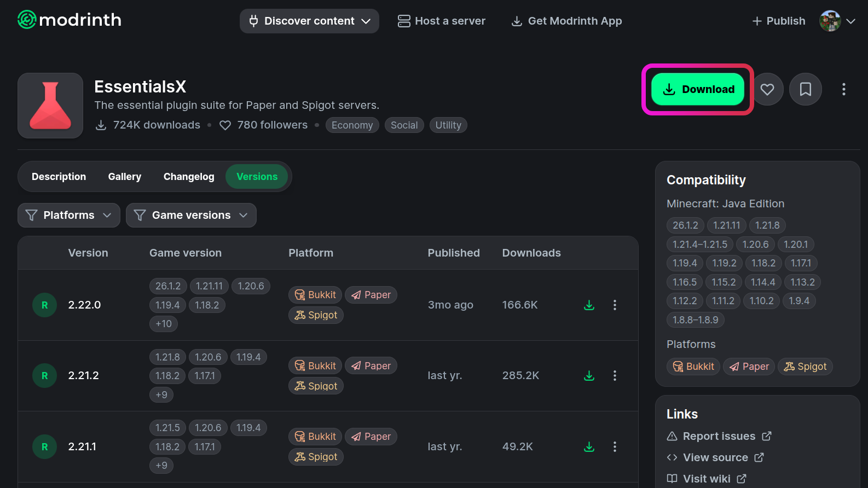Click the 724K downloads count
Image resolution: width=868 pixels, height=488 pixels.
click(x=148, y=125)
